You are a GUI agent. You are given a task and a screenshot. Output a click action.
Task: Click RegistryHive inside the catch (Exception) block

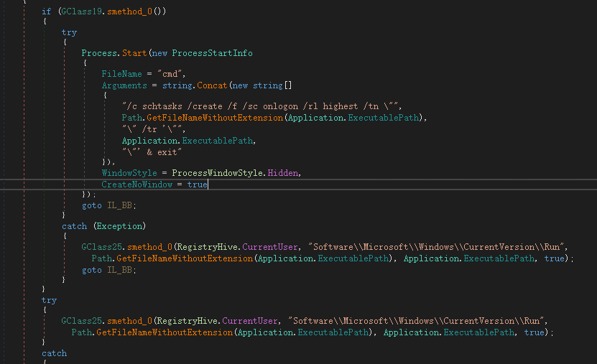pos(207,247)
